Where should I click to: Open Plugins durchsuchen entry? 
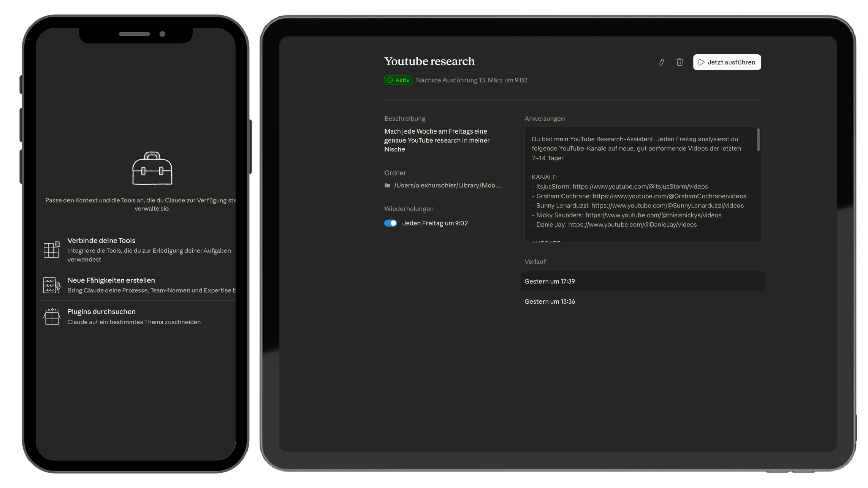click(101, 312)
